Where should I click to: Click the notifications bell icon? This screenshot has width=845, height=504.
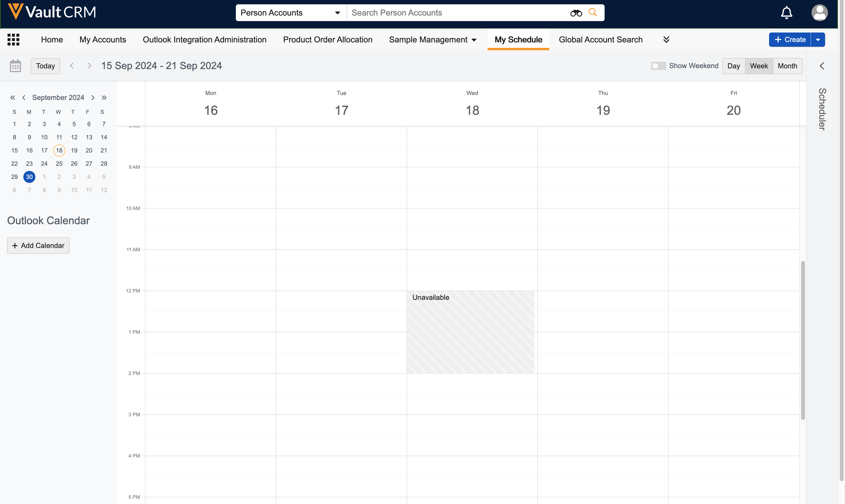tap(786, 13)
